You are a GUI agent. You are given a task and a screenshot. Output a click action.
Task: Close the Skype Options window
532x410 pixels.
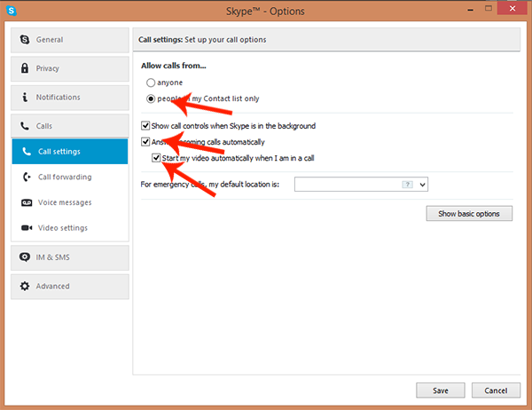pos(512,8)
